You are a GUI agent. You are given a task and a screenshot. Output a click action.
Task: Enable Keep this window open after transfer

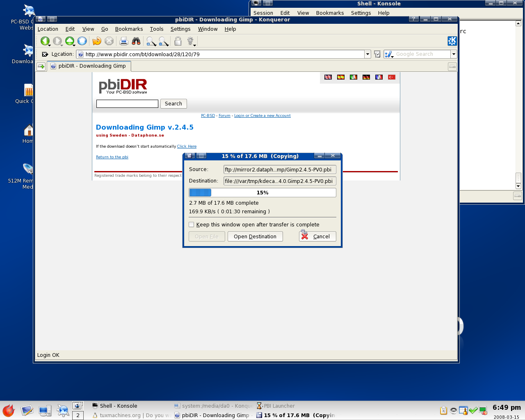tap(191, 224)
